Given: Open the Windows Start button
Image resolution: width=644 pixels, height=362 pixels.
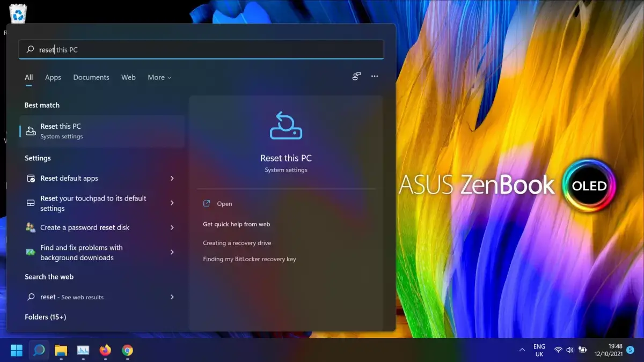Looking at the screenshot, I should click(17, 350).
